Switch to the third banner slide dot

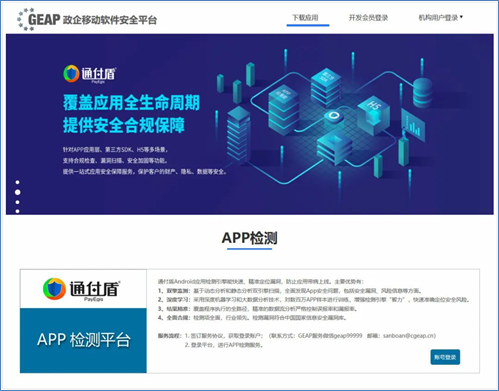click(17, 202)
